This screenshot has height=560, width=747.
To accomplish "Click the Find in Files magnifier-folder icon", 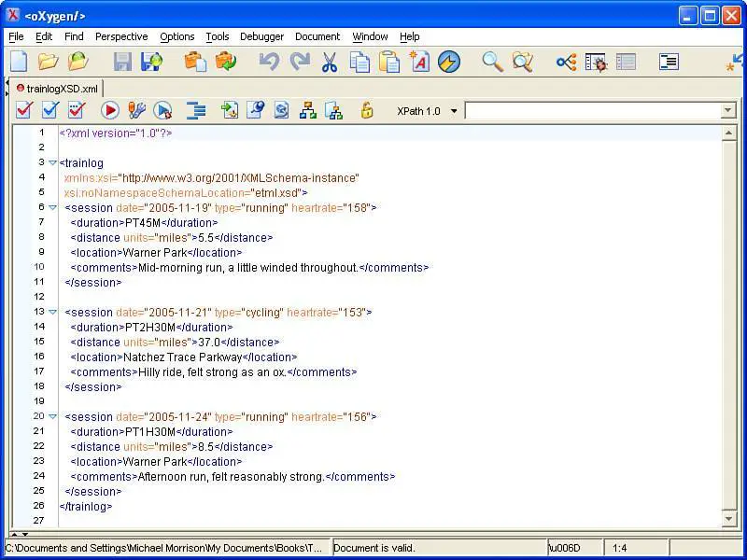I will click(x=523, y=62).
